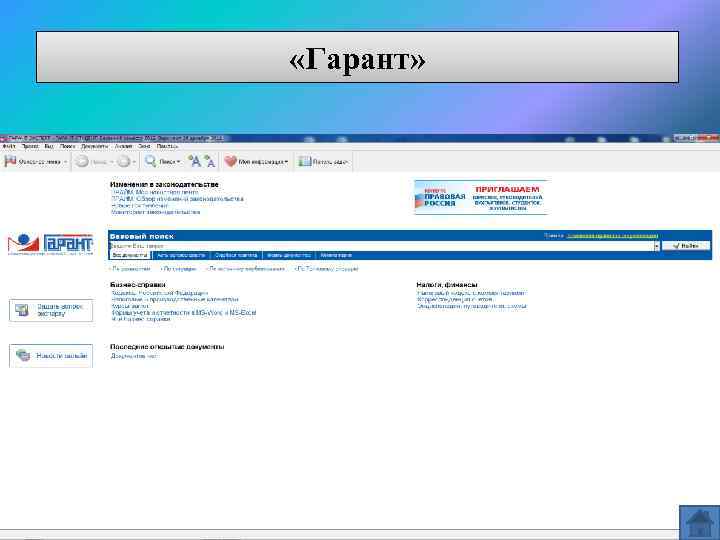Click the flag icon for the main menu
This screenshot has height=540, width=720.
10,161
